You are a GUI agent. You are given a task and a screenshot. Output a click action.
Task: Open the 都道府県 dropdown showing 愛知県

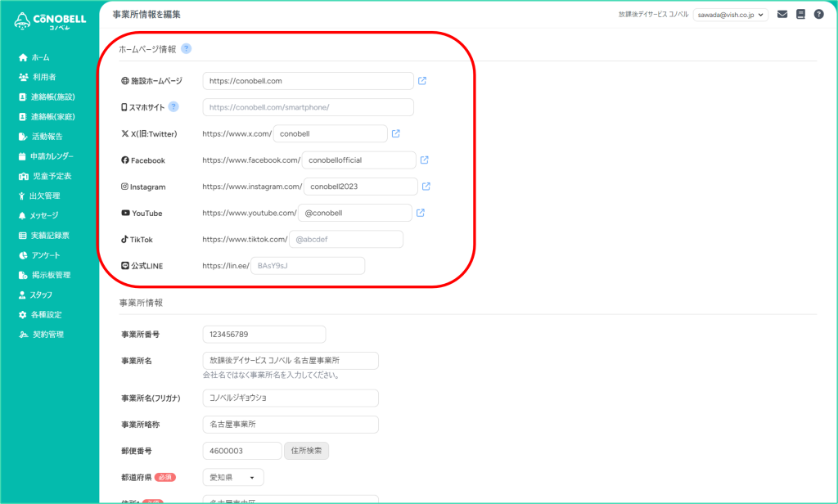(x=233, y=477)
